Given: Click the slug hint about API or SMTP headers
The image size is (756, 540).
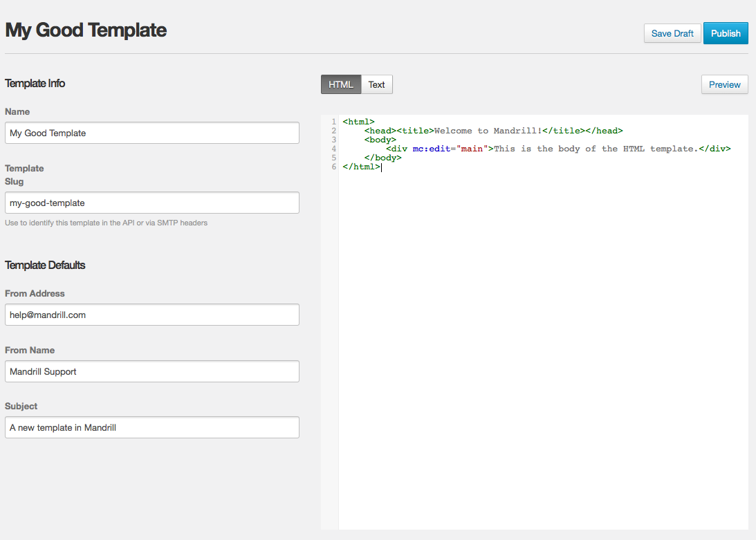Looking at the screenshot, I should point(106,223).
